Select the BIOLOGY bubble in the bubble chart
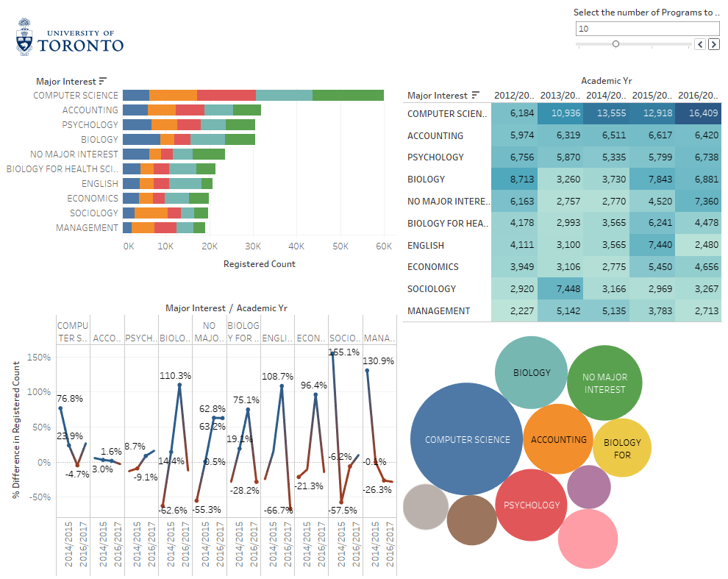 (x=531, y=372)
